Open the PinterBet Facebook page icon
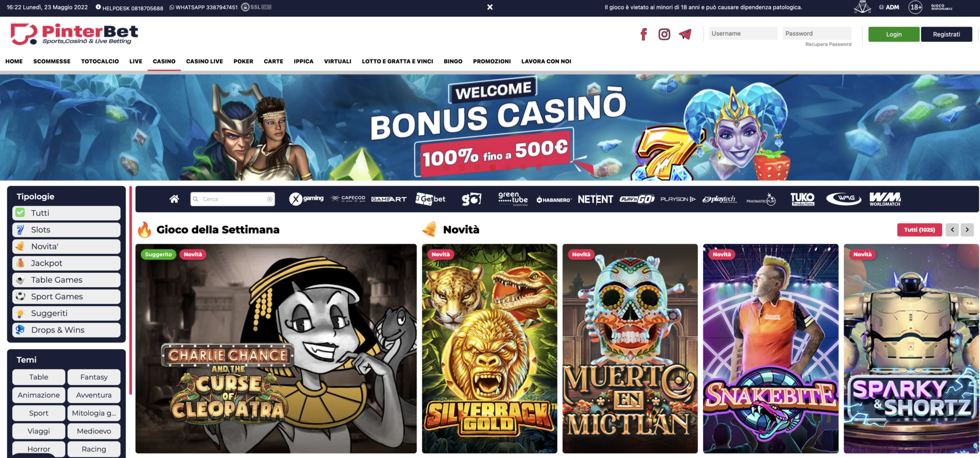The image size is (980, 458). point(644,34)
